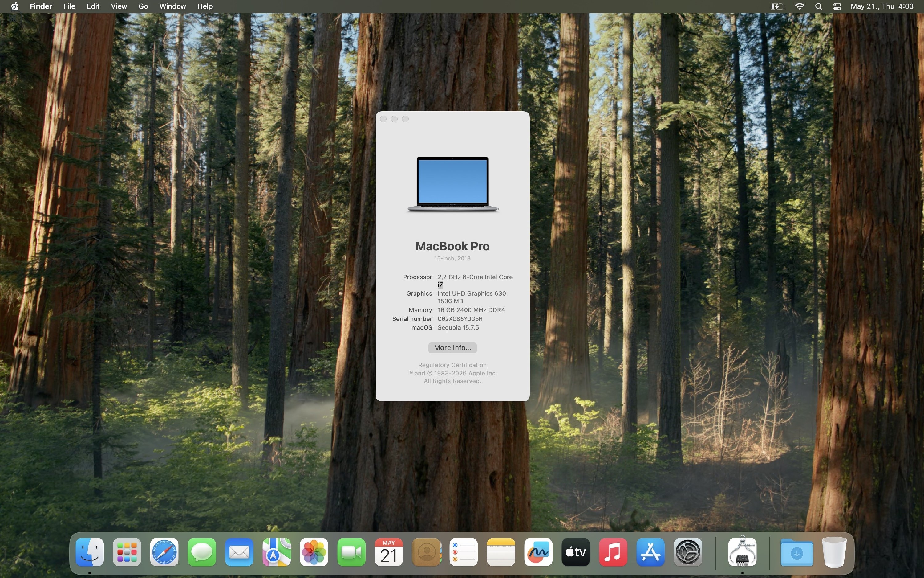Launch Safari from the Dock
The width and height of the screenshot is (924, 578).
(x=164, y=552)
